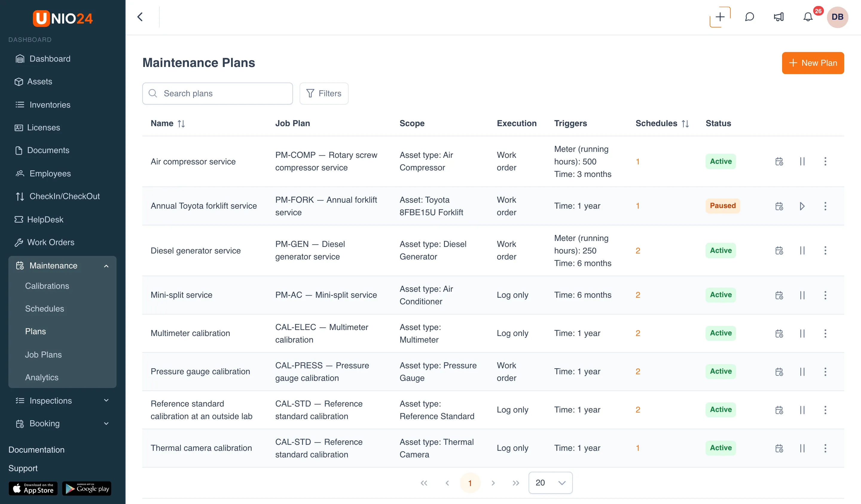Sort table by Schedules column
This screenshot has height=504, width=861.
tap(685, 124)
